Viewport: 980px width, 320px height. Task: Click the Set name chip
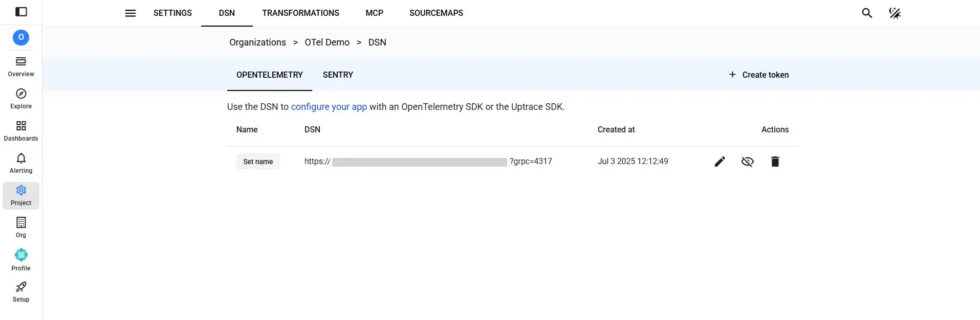(258, 162)
